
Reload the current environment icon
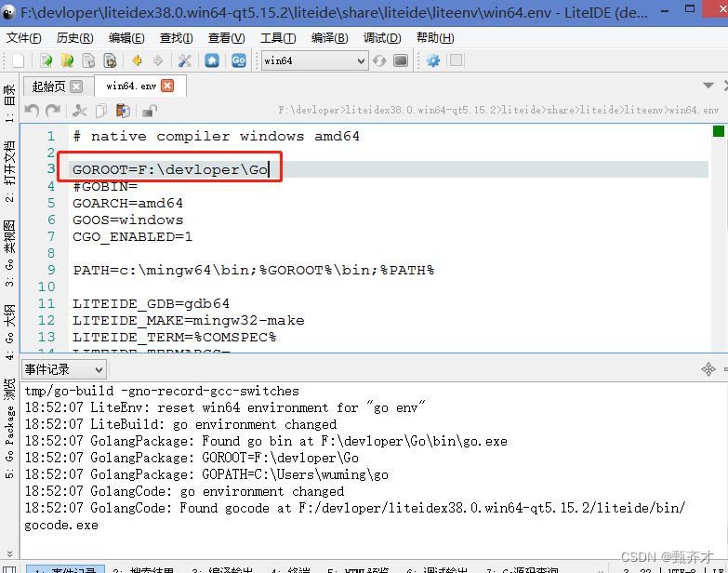(x=379, y=60)
